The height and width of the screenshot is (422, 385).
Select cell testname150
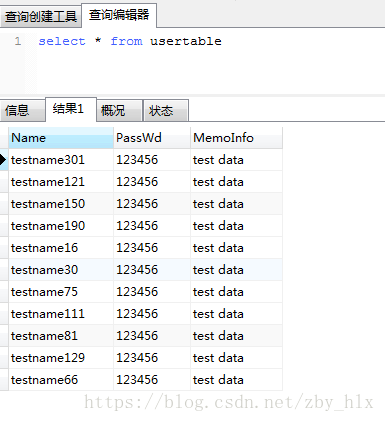61,204
